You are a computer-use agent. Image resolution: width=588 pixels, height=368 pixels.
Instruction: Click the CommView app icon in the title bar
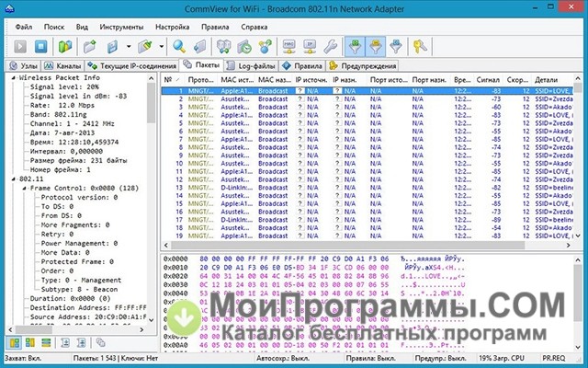[x=9, y=8]
